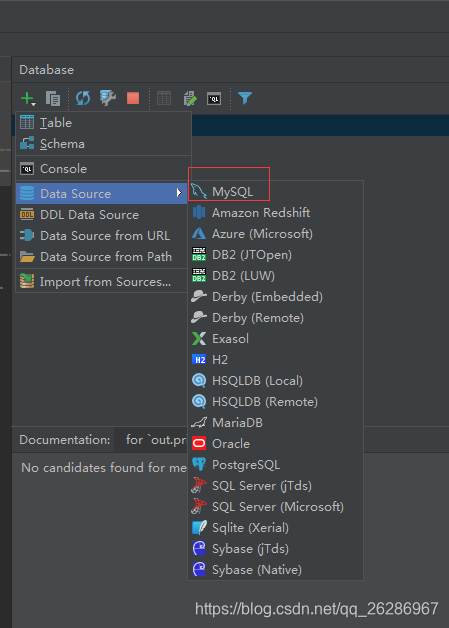449x628 pixels.
Task: Select HSQLDB (Local) data source
Action: click(276, 380)
